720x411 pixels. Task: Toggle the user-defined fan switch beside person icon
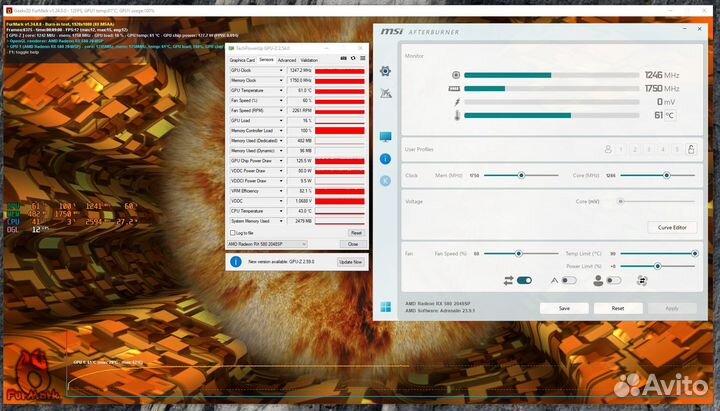tap(614, 280)
